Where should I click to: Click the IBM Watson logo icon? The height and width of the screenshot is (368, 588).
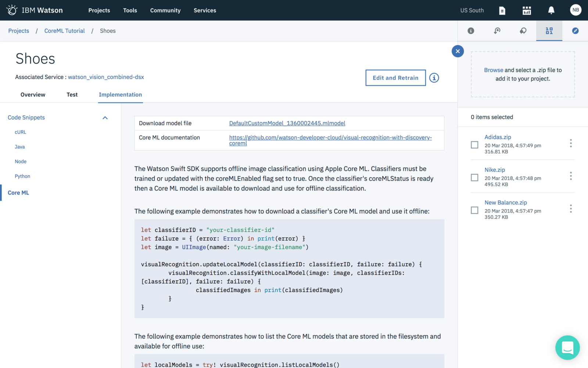pyautogui.click(x=12, y=10)
